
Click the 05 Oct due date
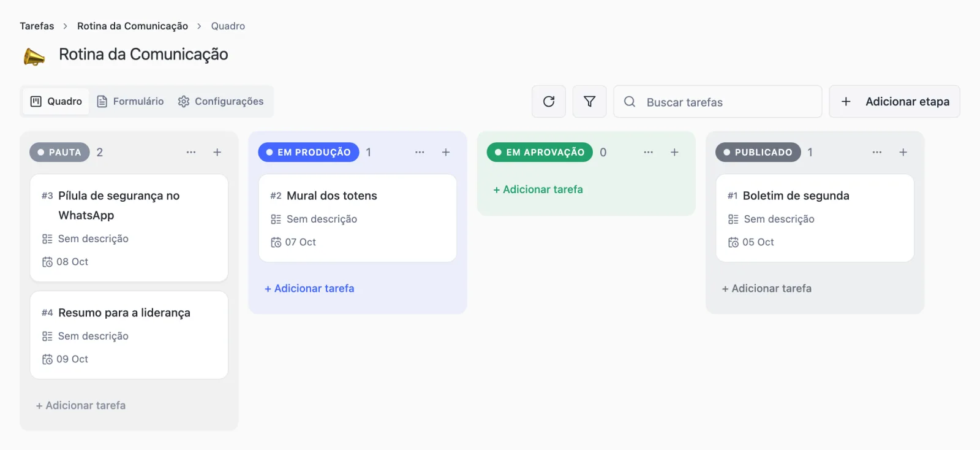758,242
